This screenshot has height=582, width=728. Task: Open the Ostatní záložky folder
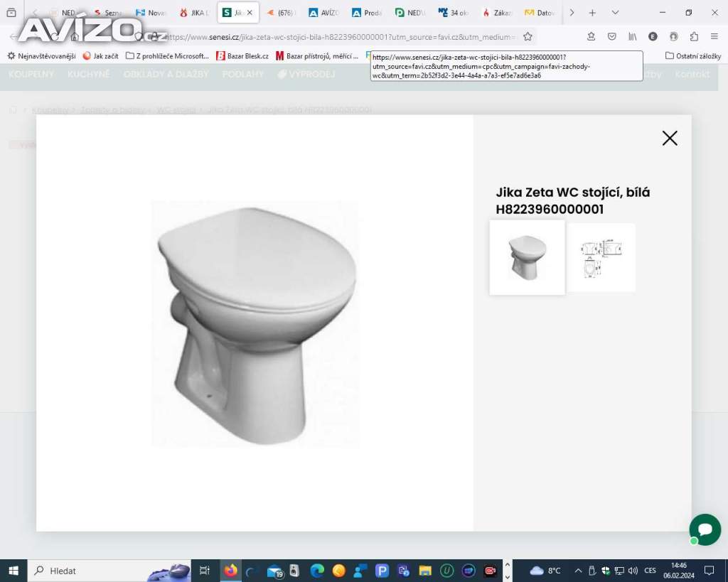point(693,55)
